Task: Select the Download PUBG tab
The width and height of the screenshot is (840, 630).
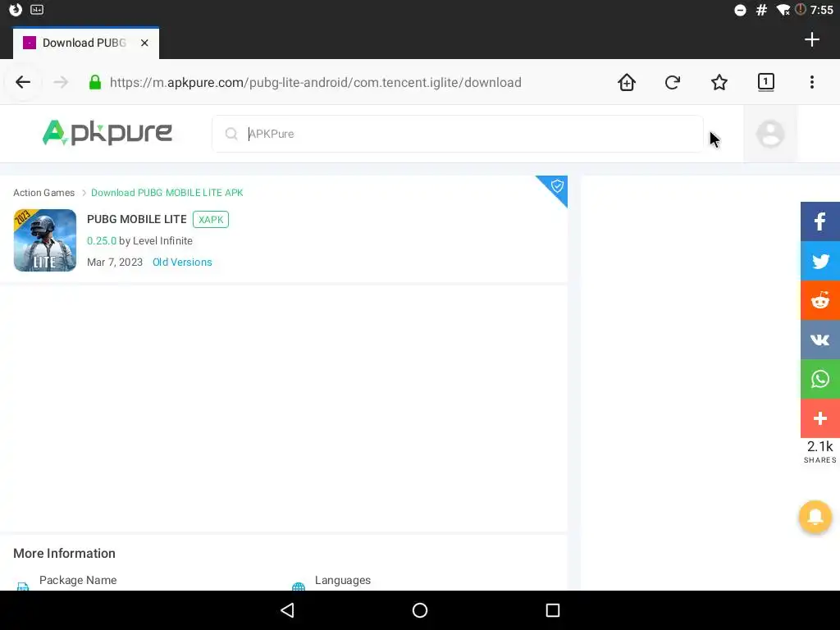Action: (x=85, y=43)
